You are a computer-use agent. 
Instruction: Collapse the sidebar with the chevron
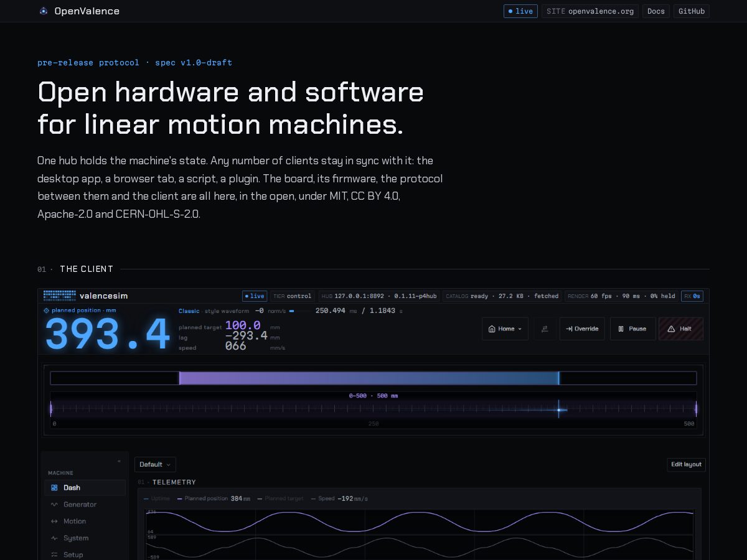point(119,461)
